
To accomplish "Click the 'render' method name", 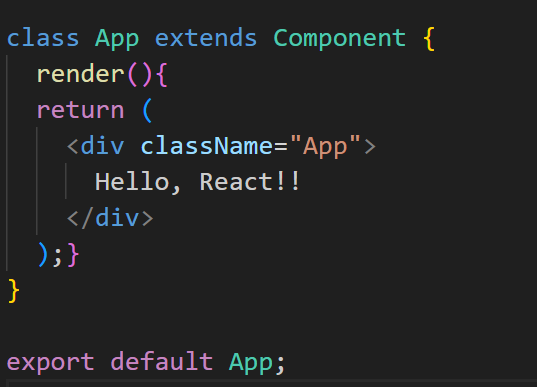I will (x=80, y=74).
